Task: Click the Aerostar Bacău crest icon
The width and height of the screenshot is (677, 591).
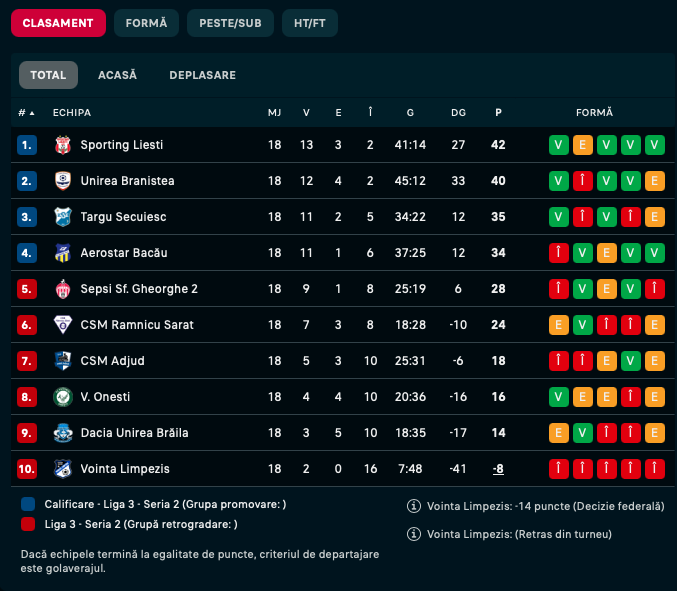Action: [x=63, y=253]
